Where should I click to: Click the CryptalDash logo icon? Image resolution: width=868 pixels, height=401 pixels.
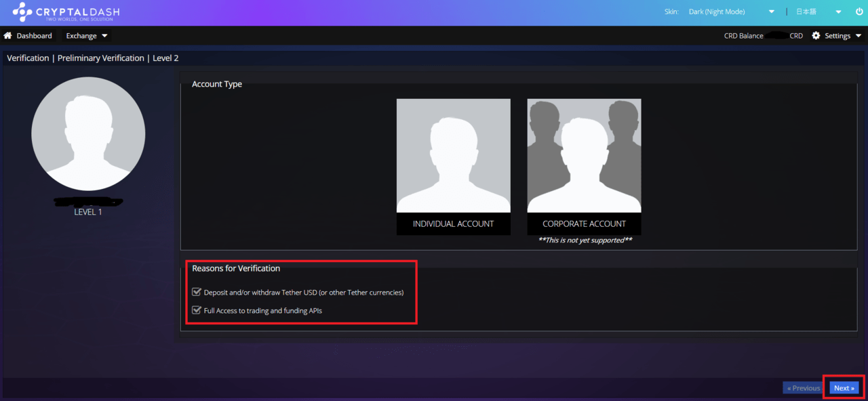22,12
